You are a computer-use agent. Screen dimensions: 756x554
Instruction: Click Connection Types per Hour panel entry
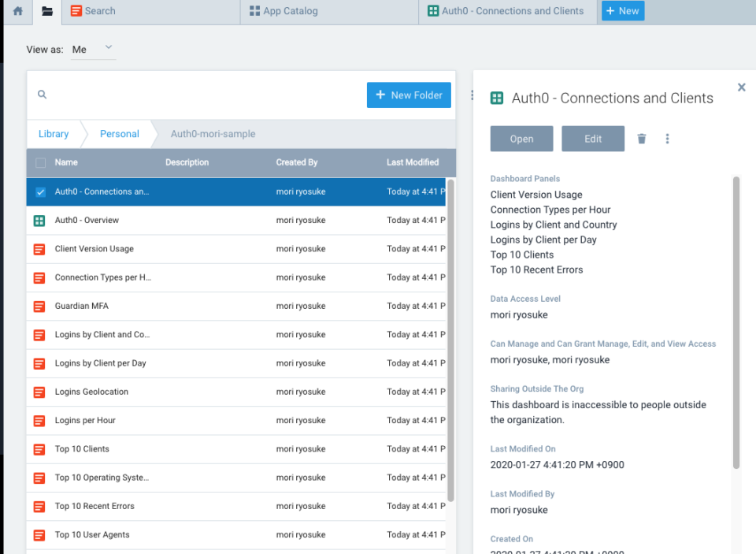pos(550,210)
